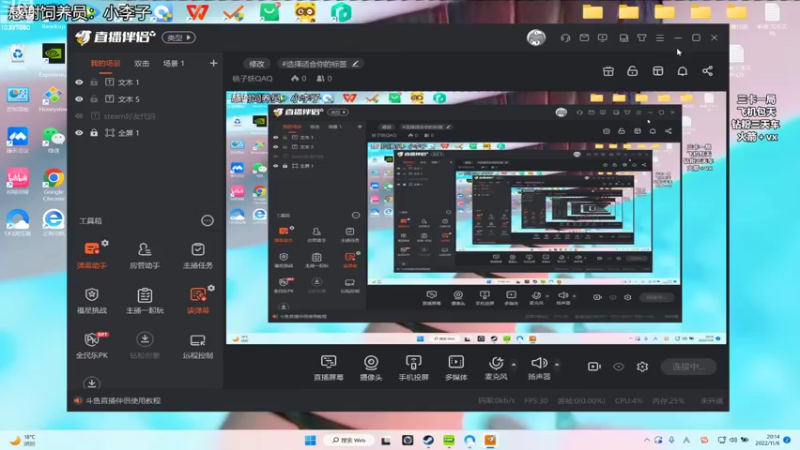800x450 pixels.
Task: Click the monitor icon in title bar
Action: point(603,38)
